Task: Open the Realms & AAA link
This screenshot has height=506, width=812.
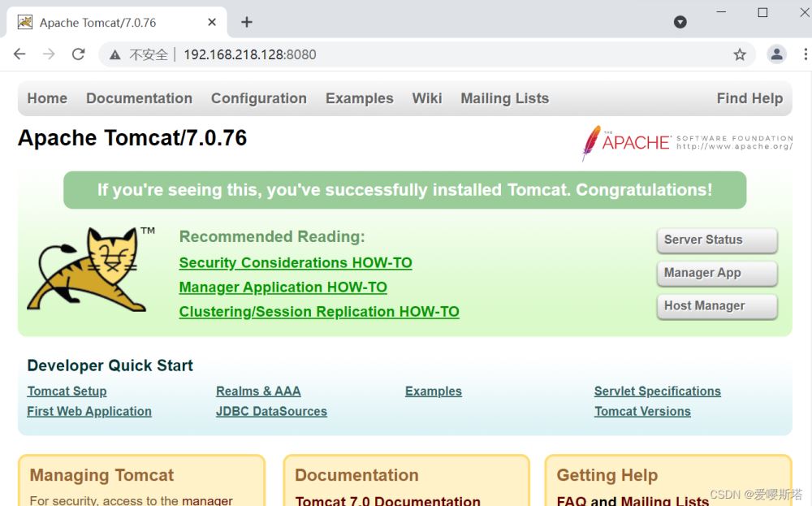Action: (x=258, y=391)
